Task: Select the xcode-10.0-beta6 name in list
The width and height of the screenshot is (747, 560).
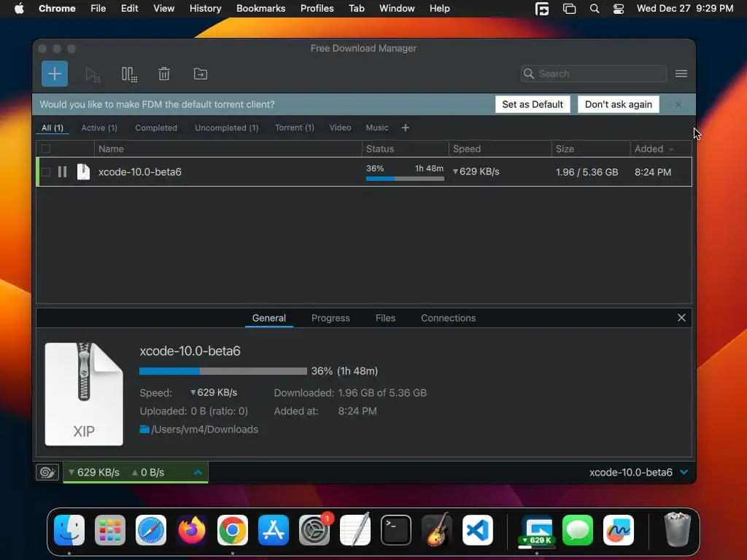Action: click(139, 172)
